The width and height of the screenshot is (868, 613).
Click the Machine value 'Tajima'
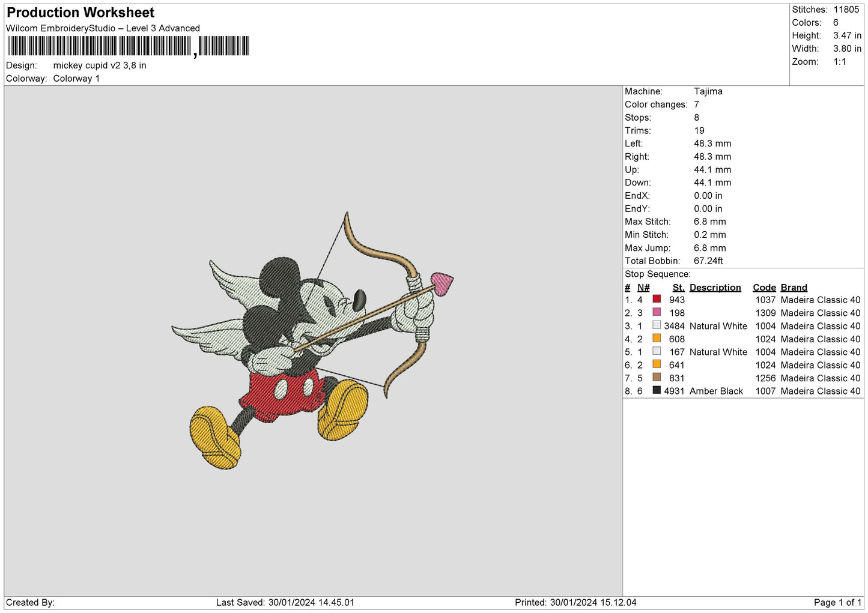(x=708, y=91)
